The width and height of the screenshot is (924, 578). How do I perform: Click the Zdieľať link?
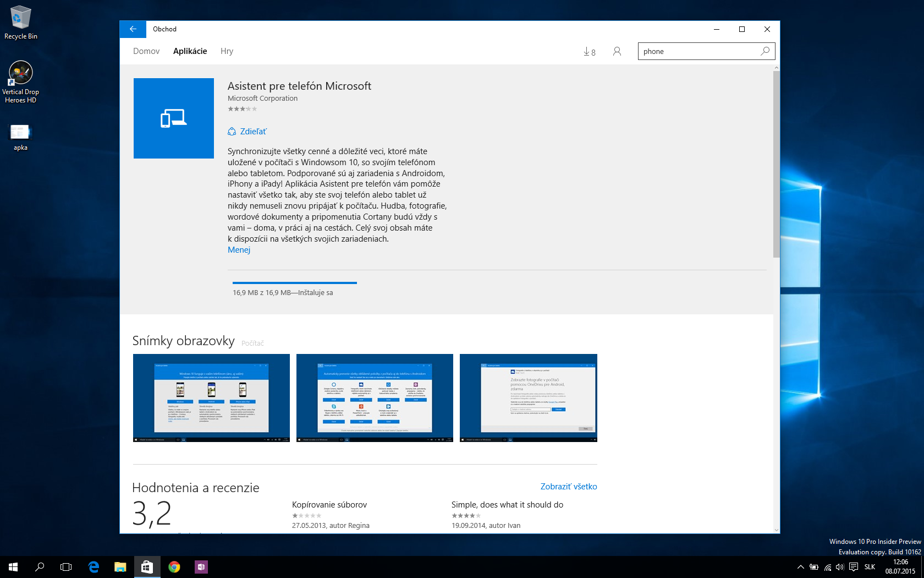click(253, 132)
